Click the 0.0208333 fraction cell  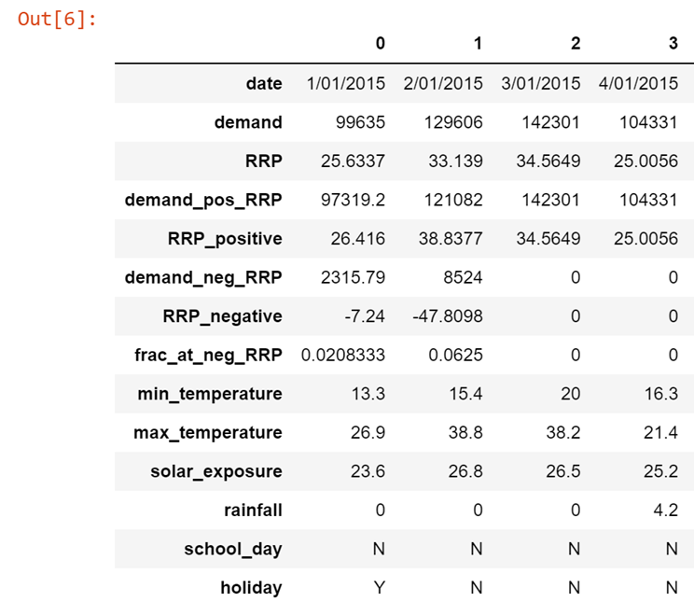[342, 355]
